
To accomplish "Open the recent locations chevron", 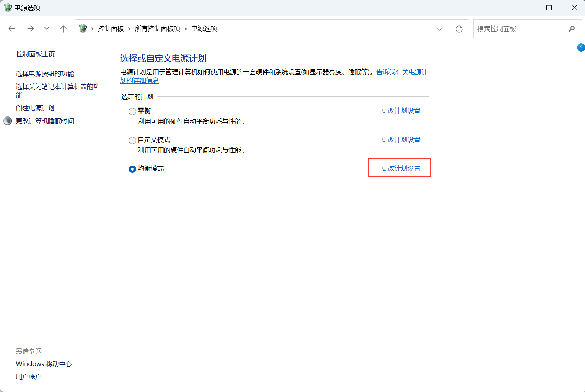I will tap(47, 29).
